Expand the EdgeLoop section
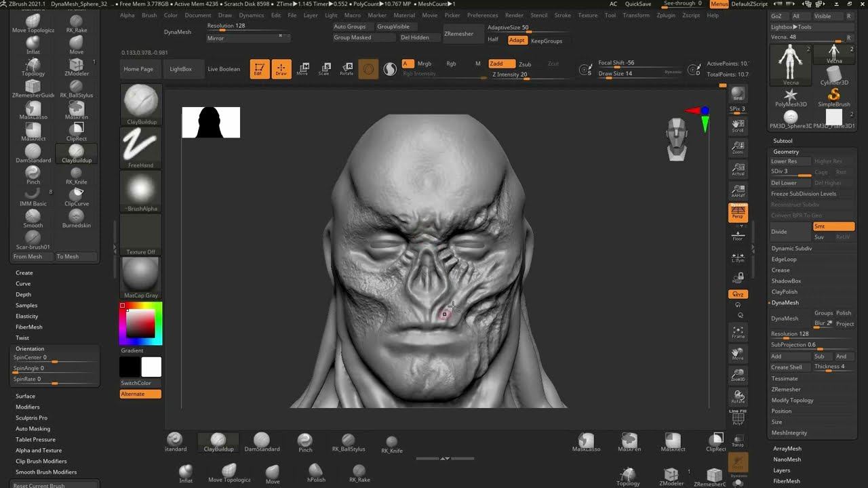The image size is (868, 488). tap(784, 259)
